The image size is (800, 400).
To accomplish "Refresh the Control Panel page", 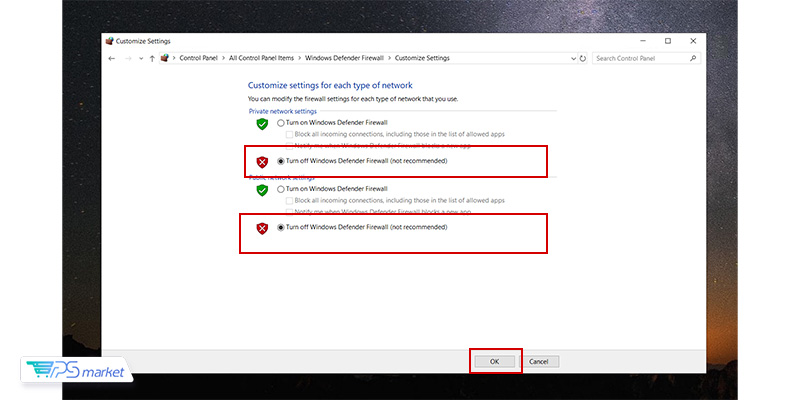I will [583, 59].
